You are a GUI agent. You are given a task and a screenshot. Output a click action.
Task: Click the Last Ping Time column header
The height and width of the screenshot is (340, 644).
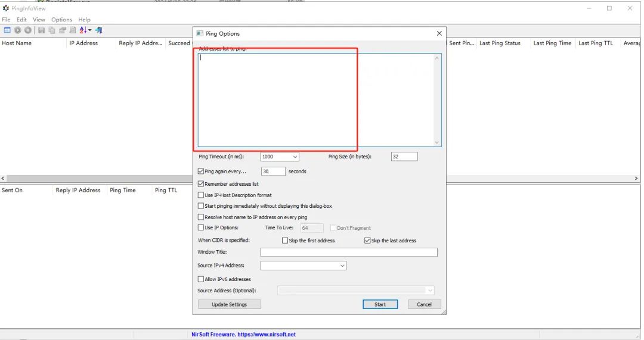point(553,43)
